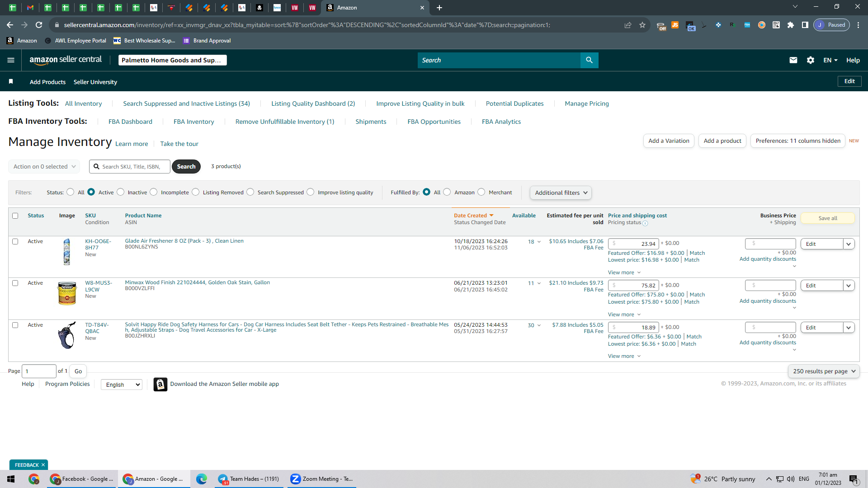
Task: Select the Inactive status filter
Action: pyautogui.click(x=120, y=192)
